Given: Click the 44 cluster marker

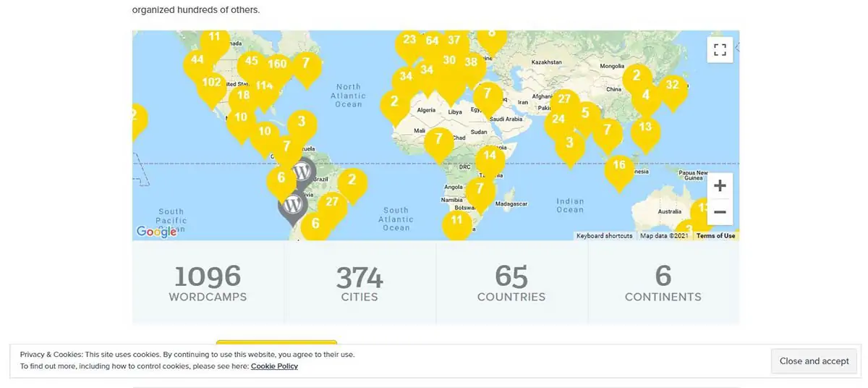Looking at the screenshot, I should (x=197, y=61).
